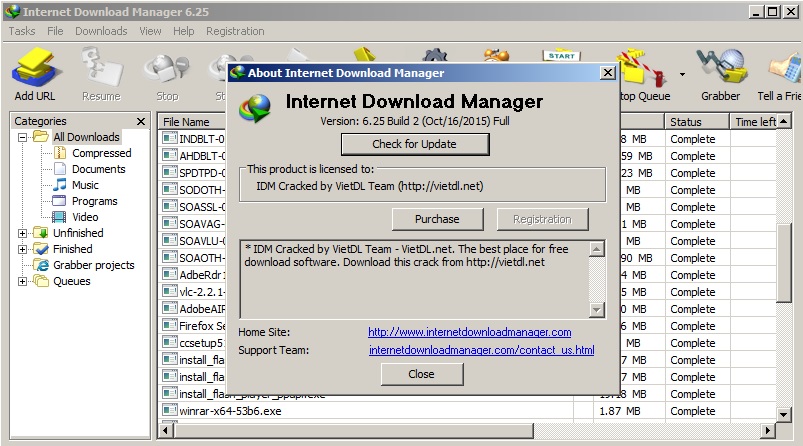Click the download list vertical scrollbar thumb

coord(784,263)
